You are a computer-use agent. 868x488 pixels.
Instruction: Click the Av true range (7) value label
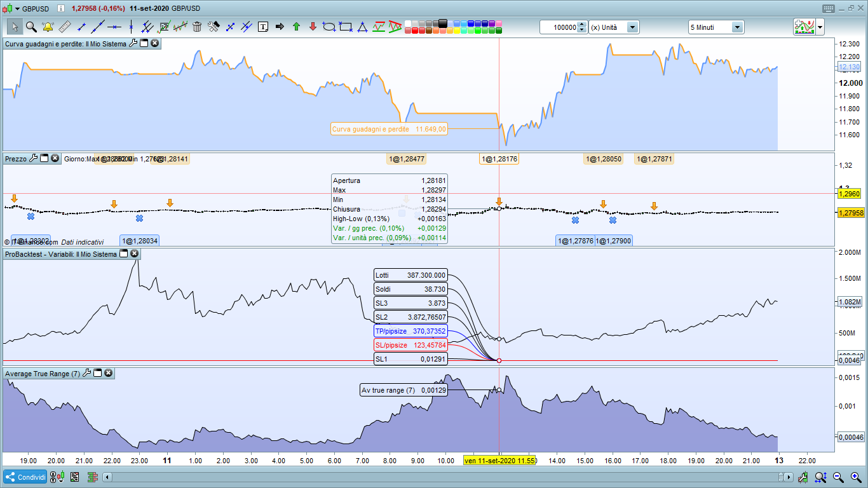(403, 390)
